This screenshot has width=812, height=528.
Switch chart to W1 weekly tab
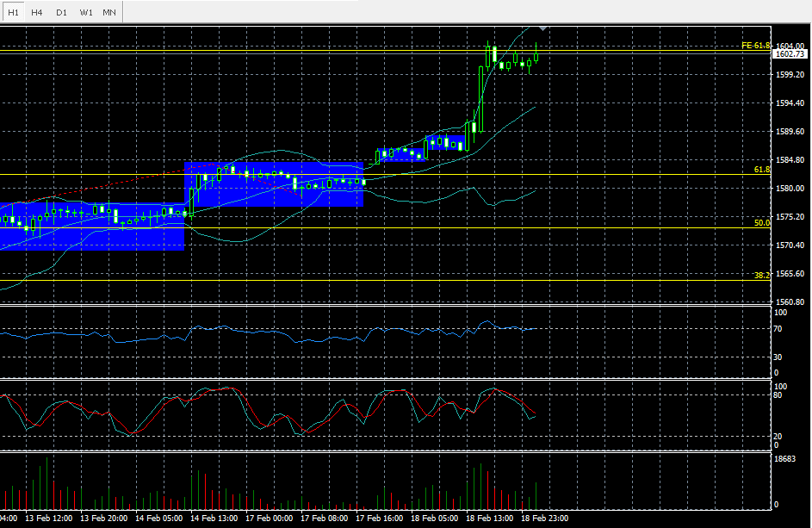coord(85,12)
